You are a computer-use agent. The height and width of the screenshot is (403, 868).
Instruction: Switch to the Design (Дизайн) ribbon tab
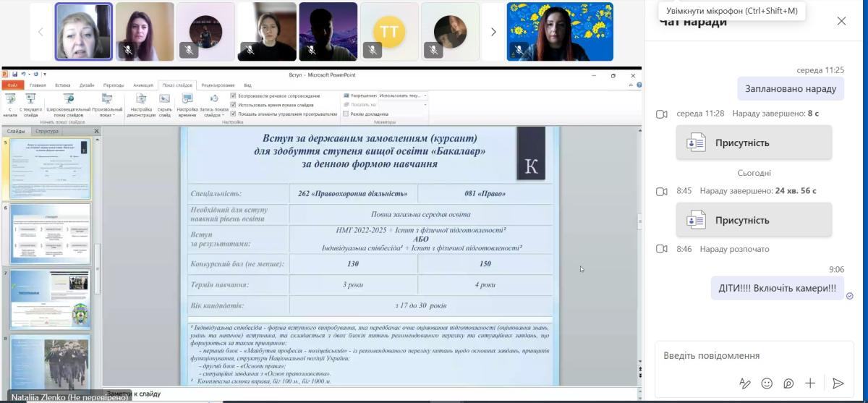87,85
